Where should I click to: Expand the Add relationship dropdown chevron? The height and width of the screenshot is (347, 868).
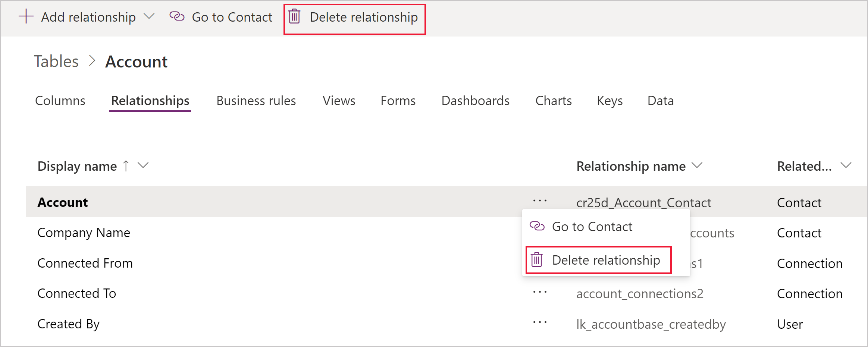point(149,16)
